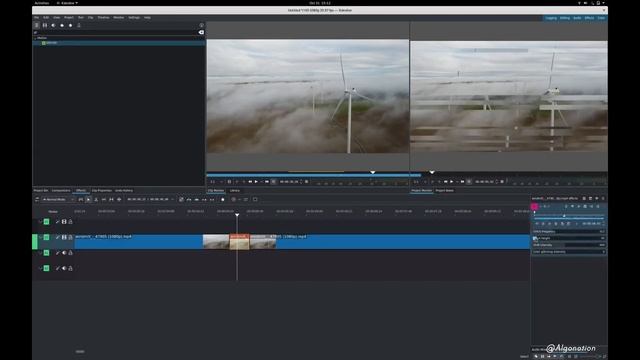This screenshot has width=640, height=360.
Task: Fast forward in the clip monitor
Action: (267, 182)
